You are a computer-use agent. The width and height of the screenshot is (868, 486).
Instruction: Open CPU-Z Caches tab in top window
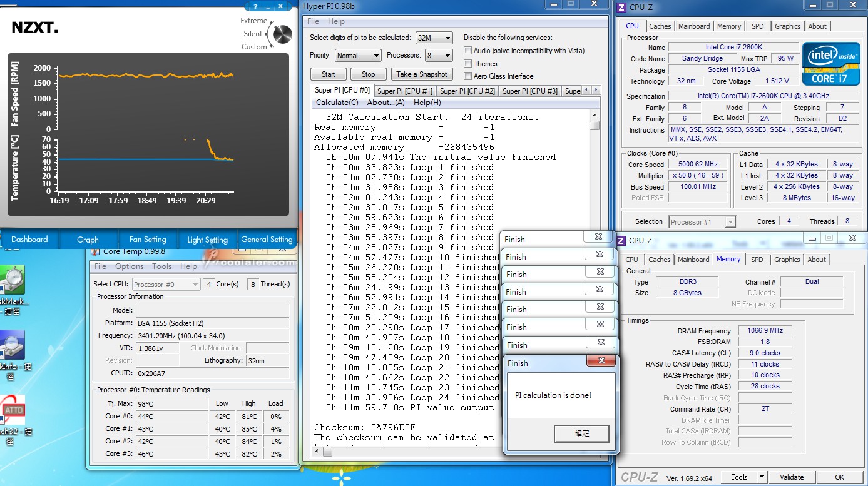click(660, 26)
